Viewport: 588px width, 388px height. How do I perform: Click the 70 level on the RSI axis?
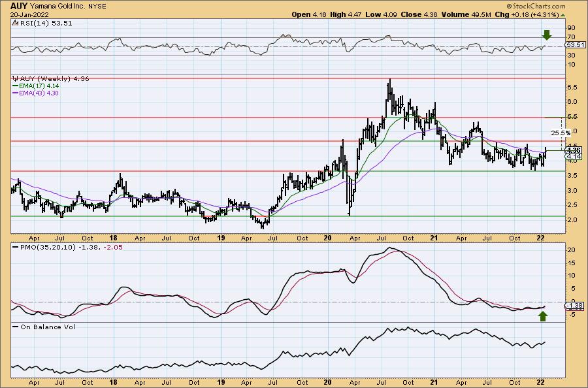[571, 37]
